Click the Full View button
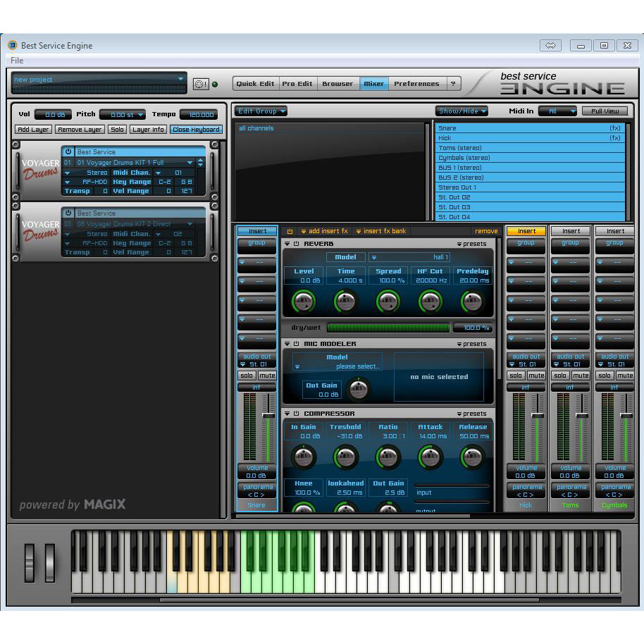Image resolution: width=644 pixels, height=644 pixels. [605, 111]
